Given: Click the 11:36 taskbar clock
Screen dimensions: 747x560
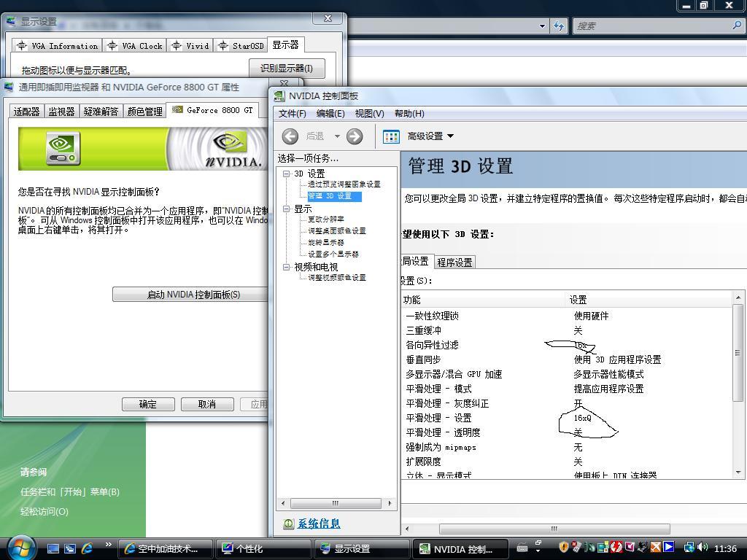Looking at the screenshot, I should coord(725,548).
